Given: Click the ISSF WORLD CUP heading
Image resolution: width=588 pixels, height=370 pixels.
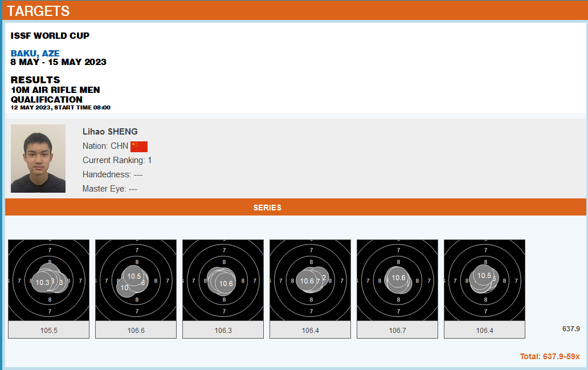Looking at the screenshot, I should tap(50, 36).
